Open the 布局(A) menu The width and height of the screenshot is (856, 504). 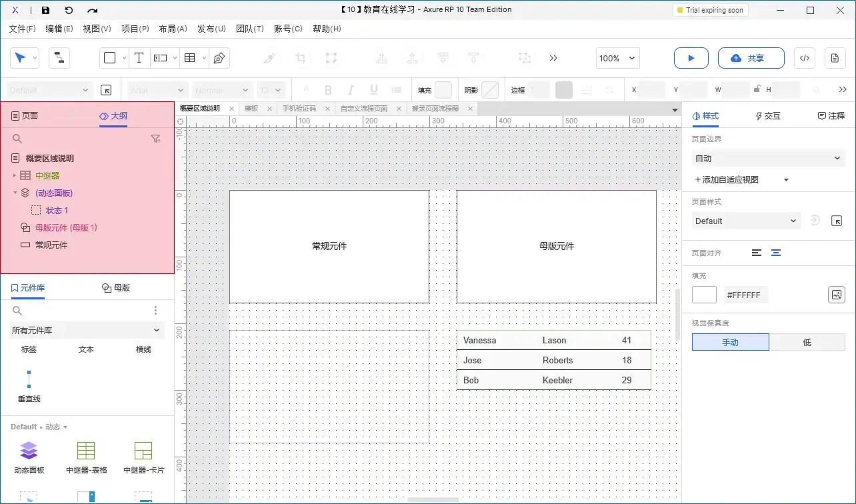[x=173, y=29]
